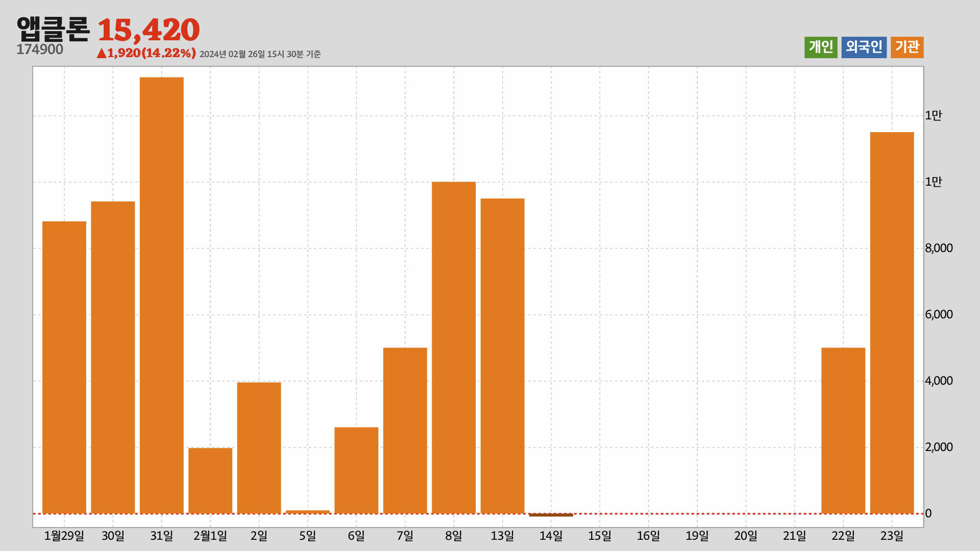Click the 15일 axis label
Viewport: 980px width, 551px height.
click(x=600, y=536)
